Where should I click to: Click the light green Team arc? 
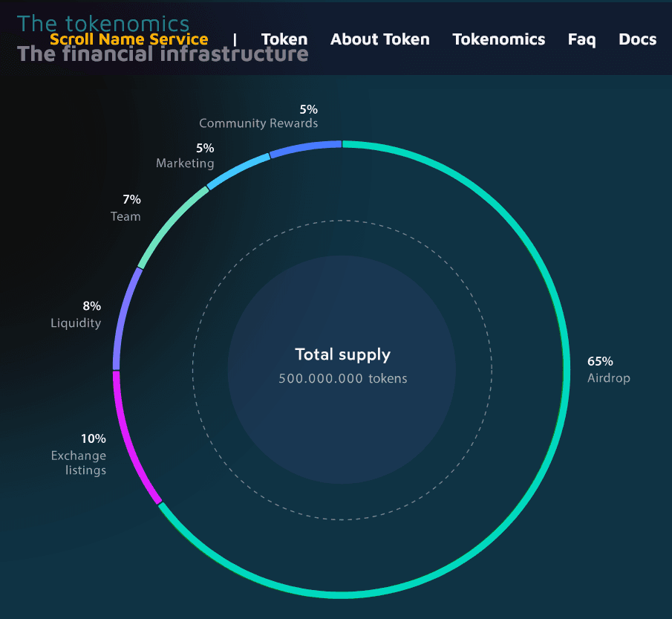169,224
